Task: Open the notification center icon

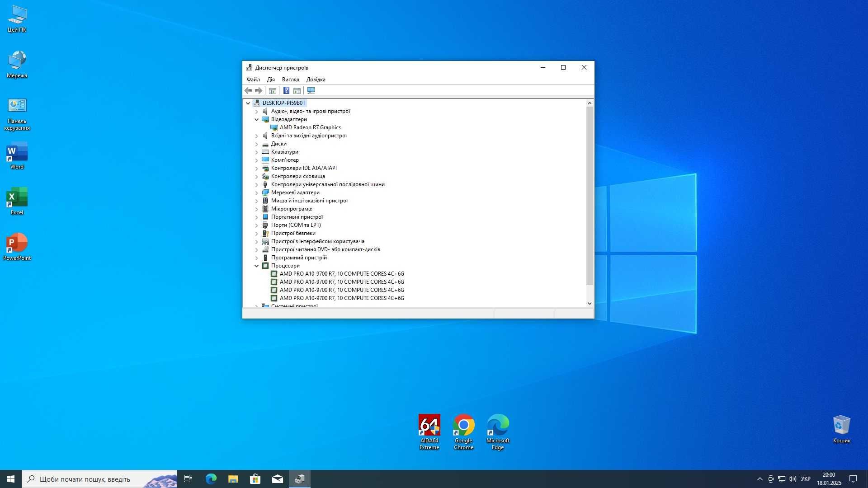Action: [853, 479]
